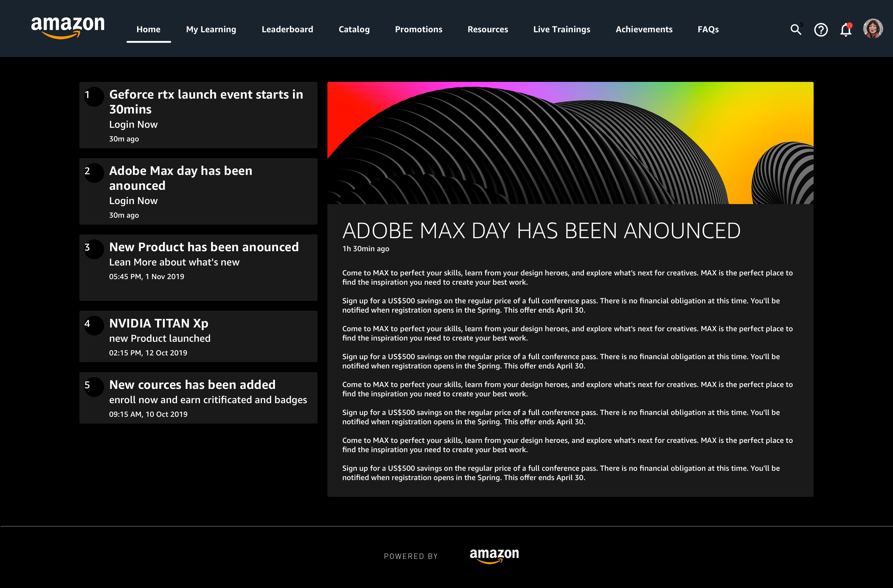Open the user profile avatar

point(873,29)
